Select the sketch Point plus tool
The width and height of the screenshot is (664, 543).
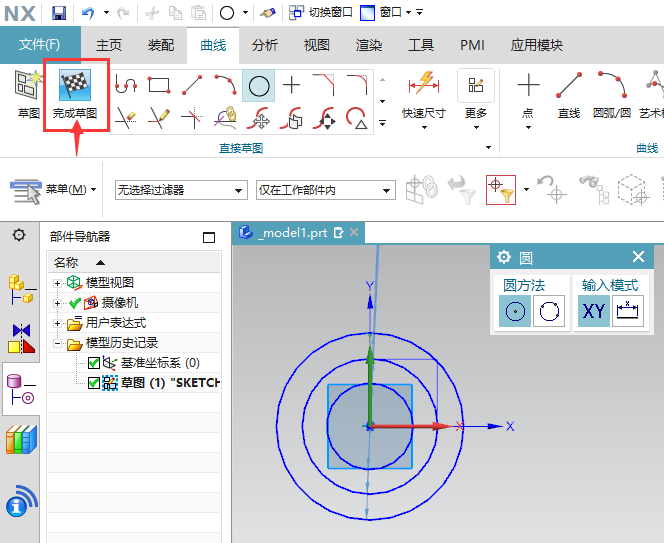click(291, 85)
